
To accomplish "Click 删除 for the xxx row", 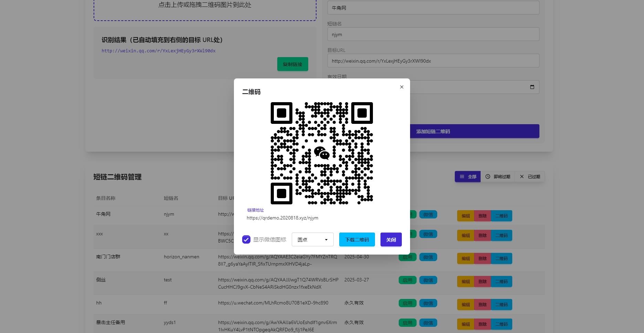I will point(482,235).
